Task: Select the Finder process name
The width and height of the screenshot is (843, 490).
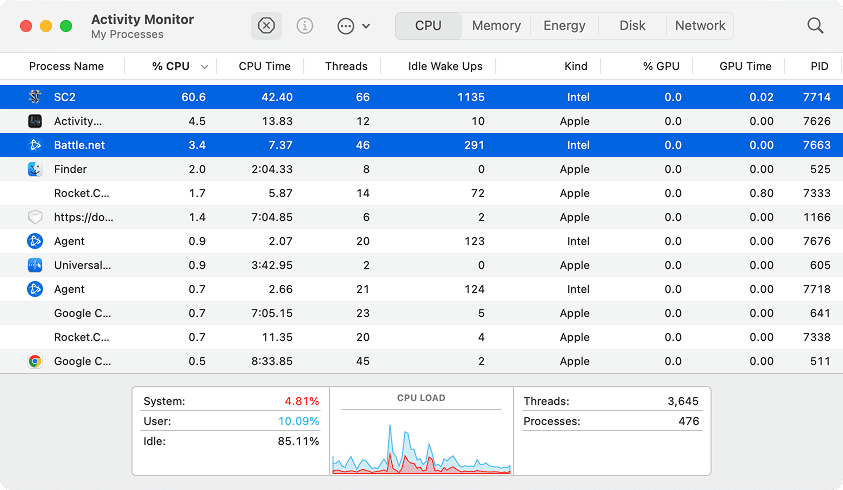Action: coord(70,169)
